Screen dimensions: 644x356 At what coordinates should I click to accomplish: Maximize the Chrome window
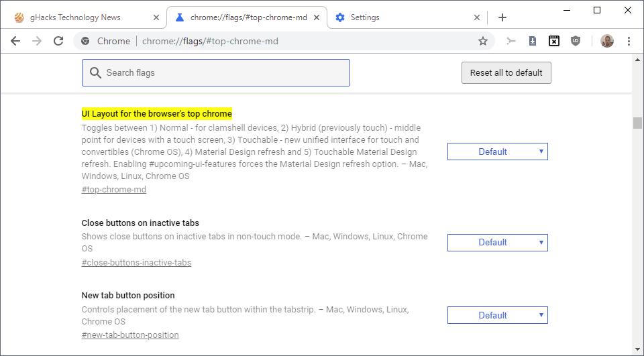(597, 10)
